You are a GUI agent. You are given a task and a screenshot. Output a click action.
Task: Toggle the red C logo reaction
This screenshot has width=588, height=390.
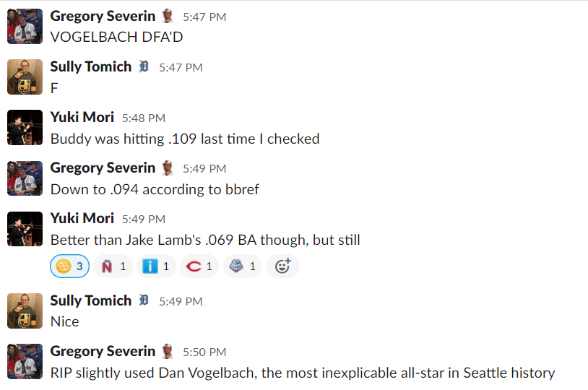(199, 266)
